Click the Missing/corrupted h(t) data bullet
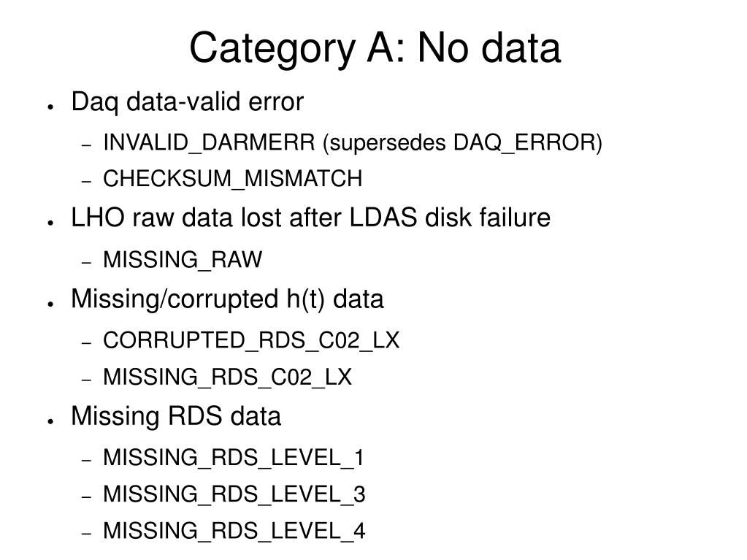The width and height of the screenshot is (747, 560). tap(227, 299)
